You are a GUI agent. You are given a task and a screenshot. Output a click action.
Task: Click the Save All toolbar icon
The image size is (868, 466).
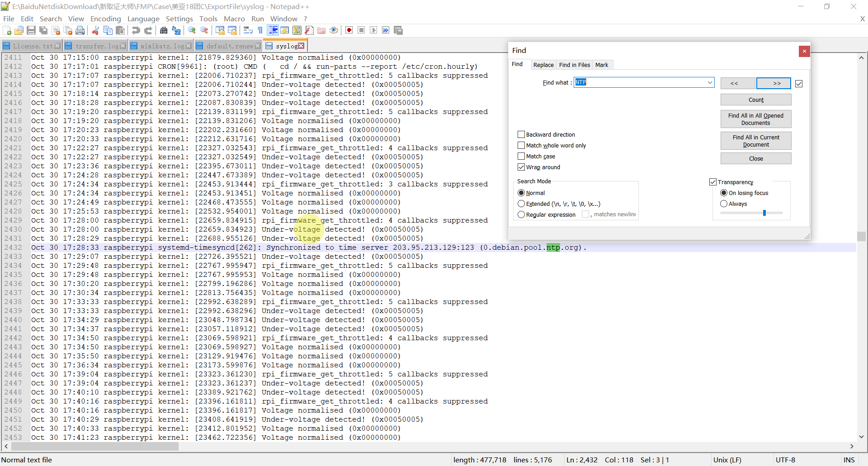[x=43, y=30]
